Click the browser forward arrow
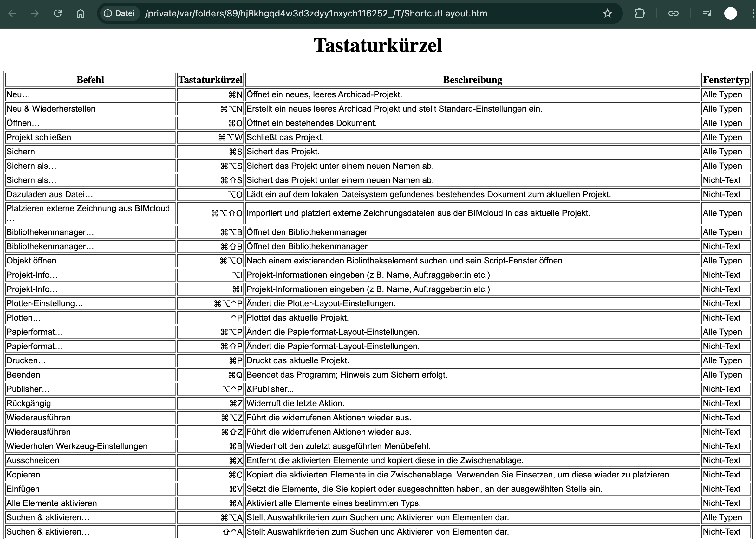The height and width of the screenshot is (539, 756). 35,13
